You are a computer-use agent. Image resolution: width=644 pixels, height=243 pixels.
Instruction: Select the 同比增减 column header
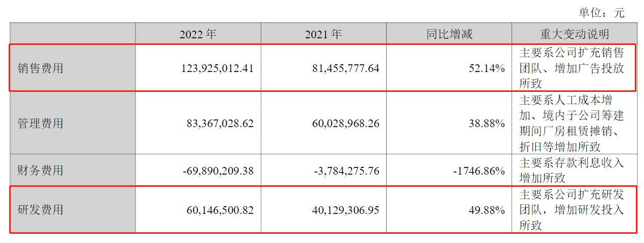[x=449, y=34]
